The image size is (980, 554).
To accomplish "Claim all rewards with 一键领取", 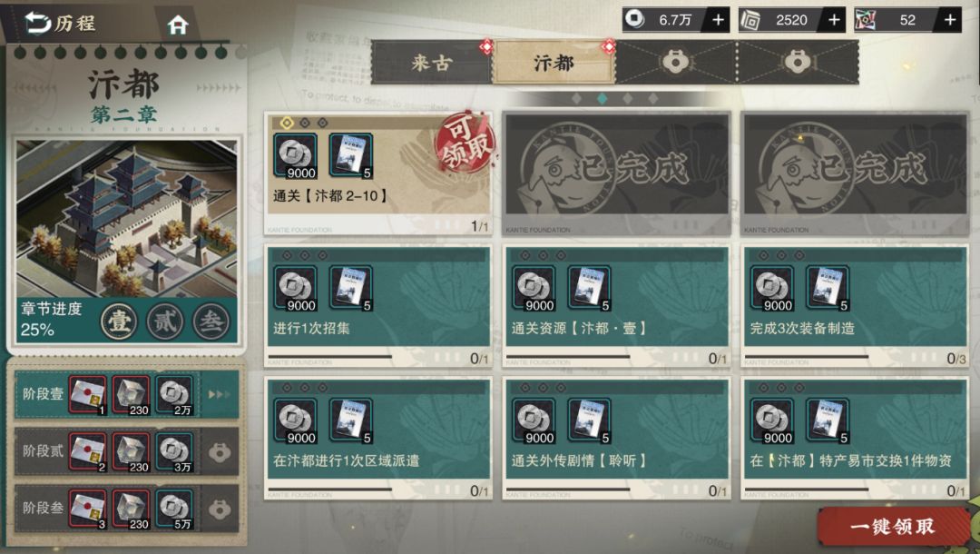I will [x=894, y=527].
